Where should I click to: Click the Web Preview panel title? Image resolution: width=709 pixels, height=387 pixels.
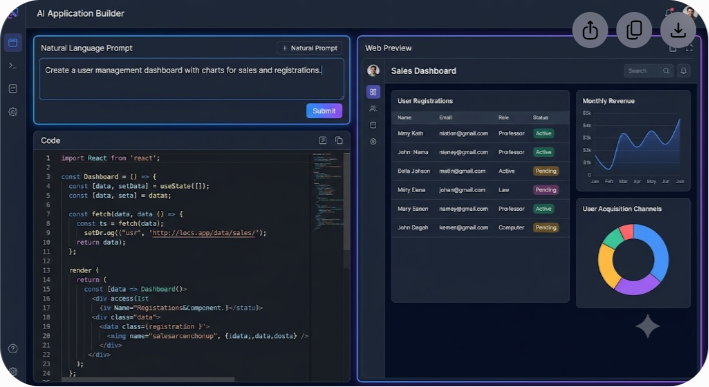tap(388, 48)
